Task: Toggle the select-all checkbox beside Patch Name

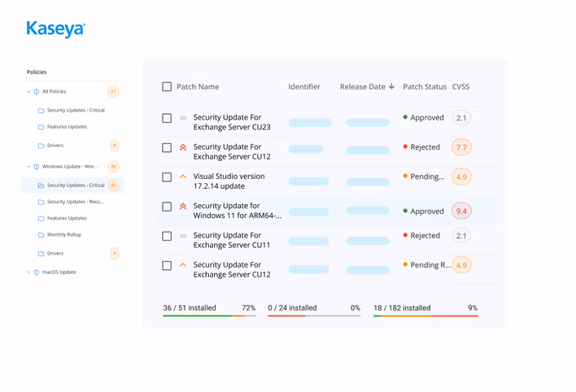Action: [x=167, y=87]
